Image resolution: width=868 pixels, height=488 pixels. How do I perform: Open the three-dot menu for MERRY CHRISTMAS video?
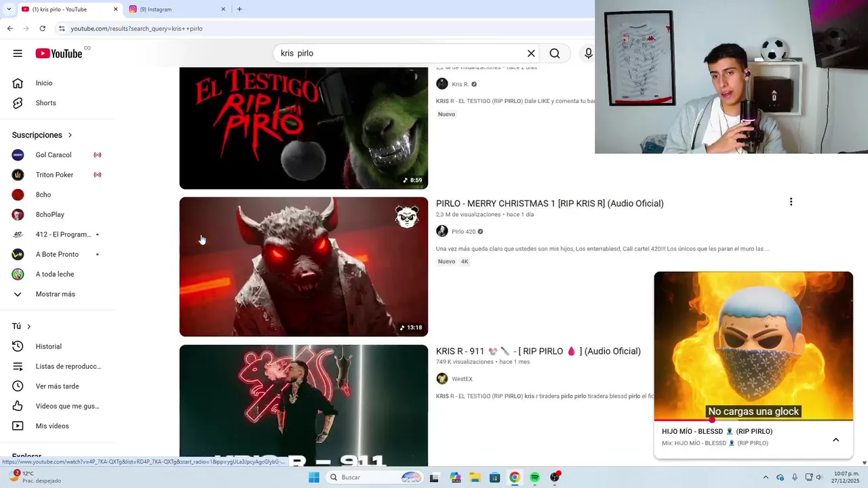click(791, 202)
